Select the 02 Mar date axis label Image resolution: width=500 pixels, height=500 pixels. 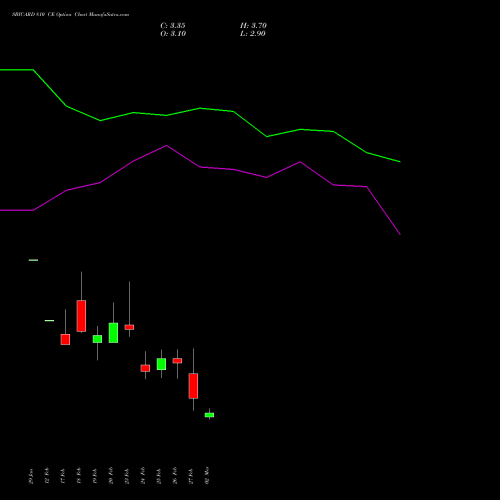coord(207,475)
